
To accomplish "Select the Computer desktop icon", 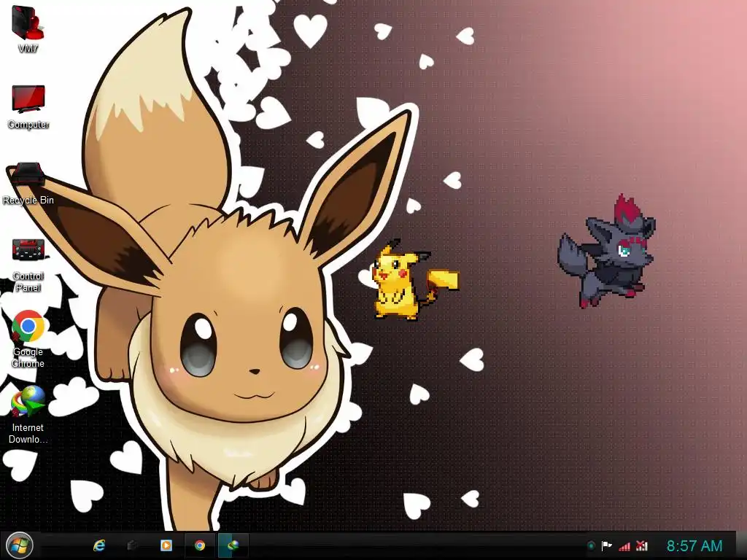I will click(x=28, y=106).
